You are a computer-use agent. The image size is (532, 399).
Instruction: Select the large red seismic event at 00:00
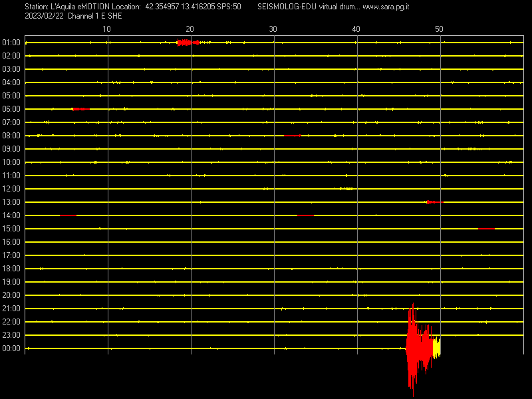419,350
